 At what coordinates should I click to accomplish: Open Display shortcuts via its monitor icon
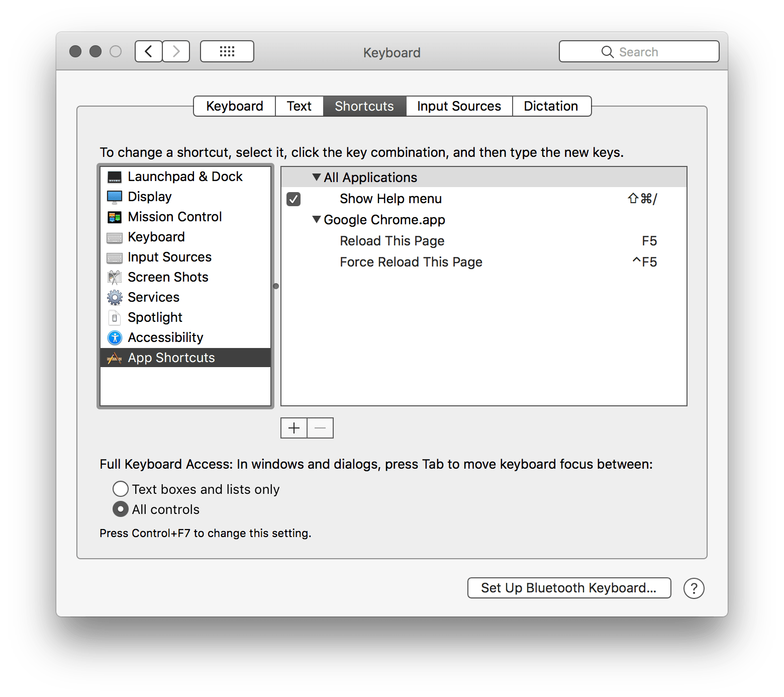115,197
